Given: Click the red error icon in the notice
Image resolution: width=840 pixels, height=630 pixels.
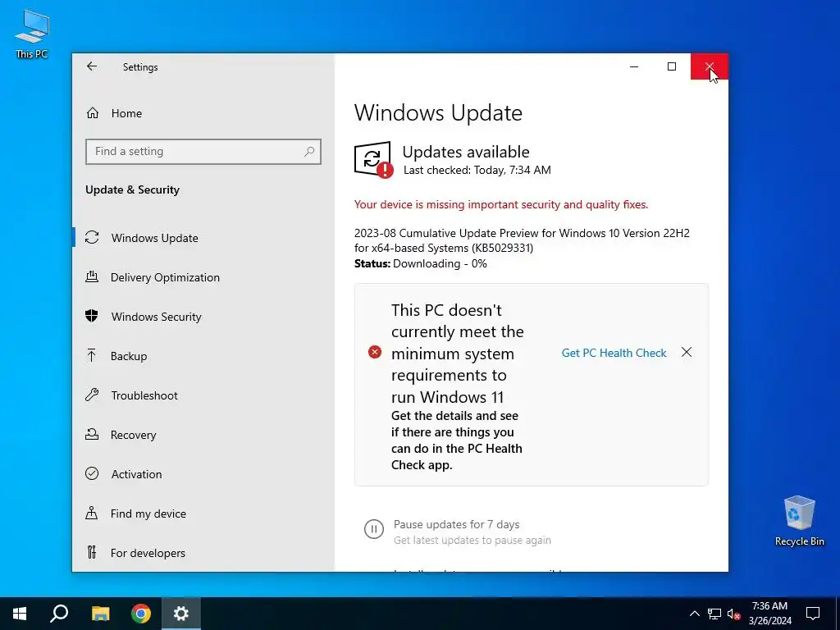Looking at the screenshot, I should click(x=375, y=352).
